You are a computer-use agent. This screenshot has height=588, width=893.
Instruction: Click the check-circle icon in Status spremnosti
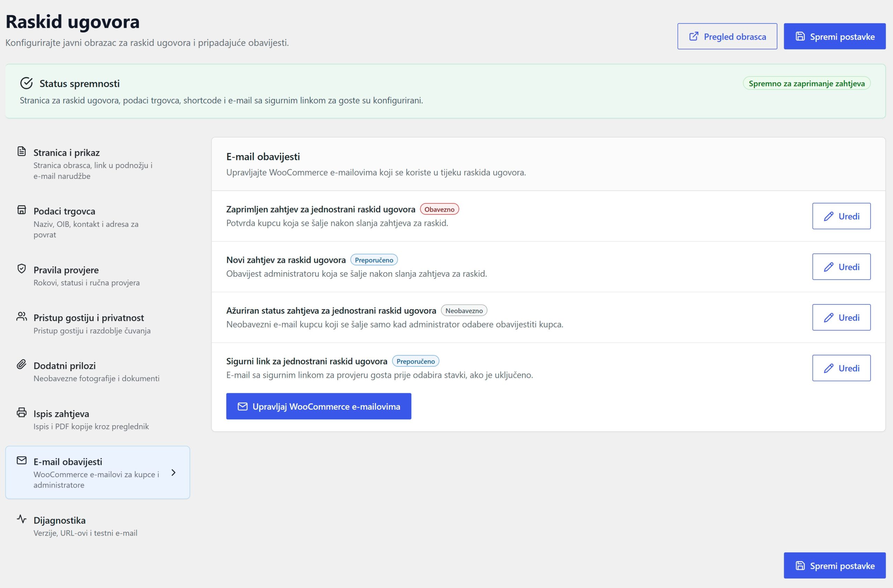(26, 83)
